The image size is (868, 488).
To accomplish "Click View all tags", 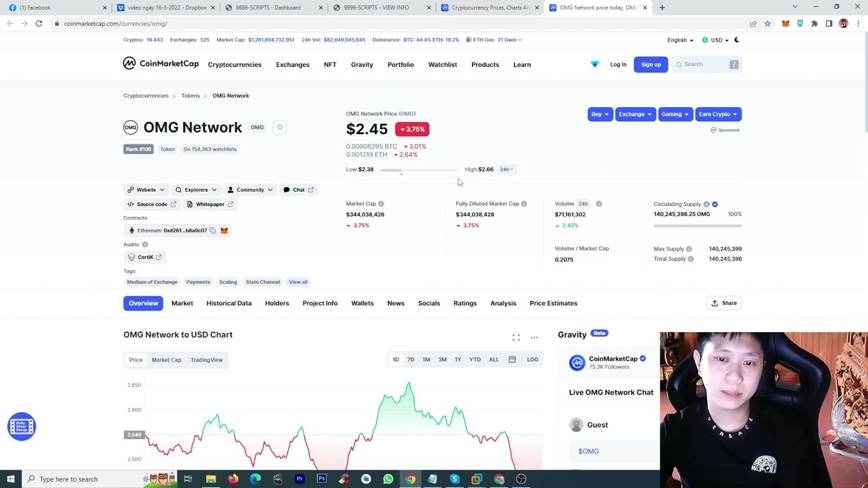I will coord(298,282).
